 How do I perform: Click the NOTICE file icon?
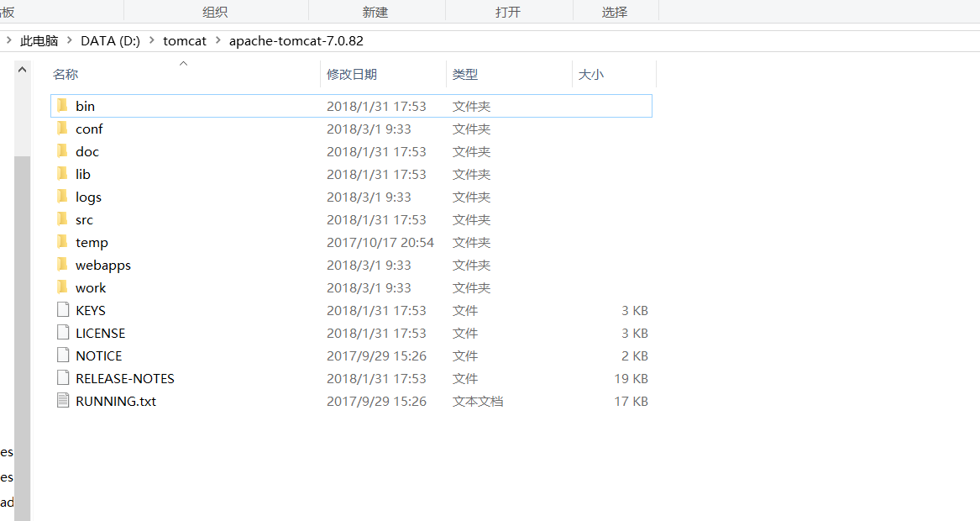(x=62, y=355)
